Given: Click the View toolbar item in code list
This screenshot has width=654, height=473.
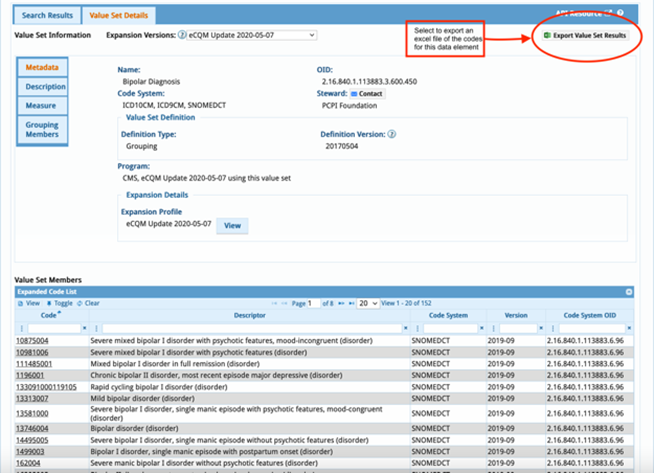Looking at the screenshot, I should click(29, 303).
